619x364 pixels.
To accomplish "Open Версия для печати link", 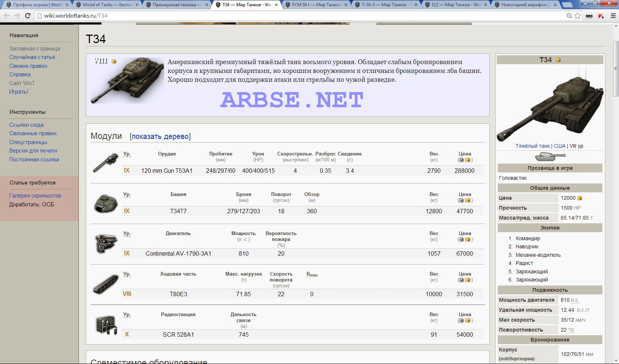I will pyautogui.click(x=33, y=151).
